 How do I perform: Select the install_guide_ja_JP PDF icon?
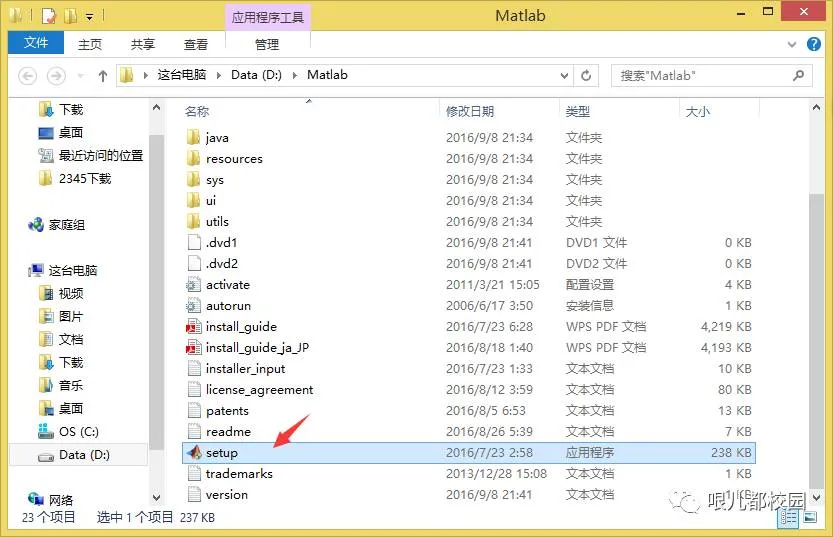[x=193, y=347]
